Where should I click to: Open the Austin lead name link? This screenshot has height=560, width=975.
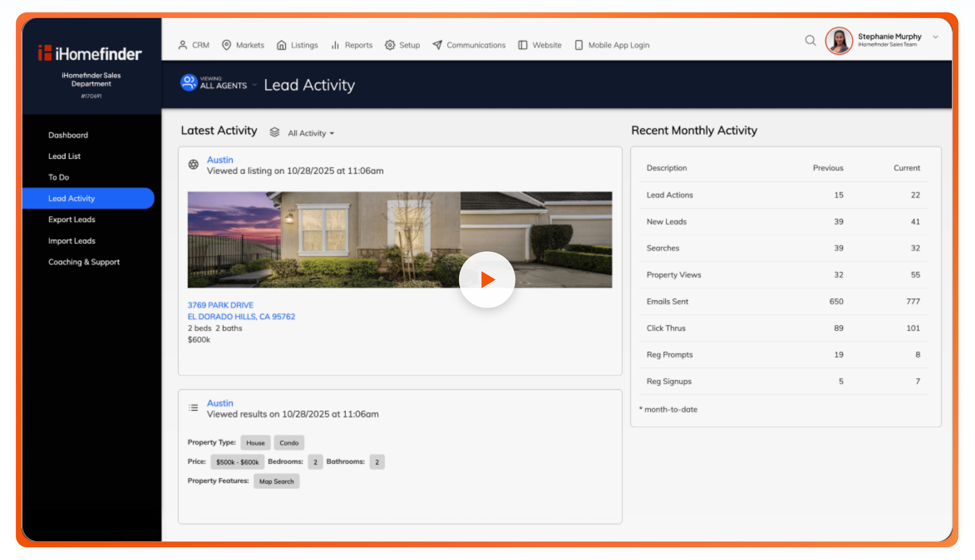pyautogui.click(x=220, y=160)
